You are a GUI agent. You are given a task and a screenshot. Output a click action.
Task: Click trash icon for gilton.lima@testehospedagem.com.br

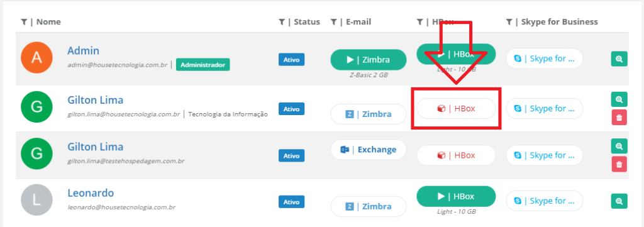tap(619, 163)
